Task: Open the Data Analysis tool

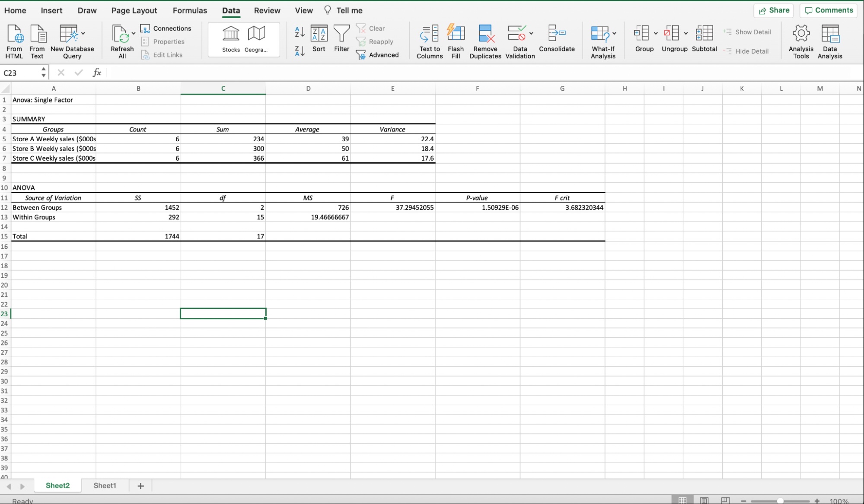Action: pyautogui.click(x=830, y=41)
